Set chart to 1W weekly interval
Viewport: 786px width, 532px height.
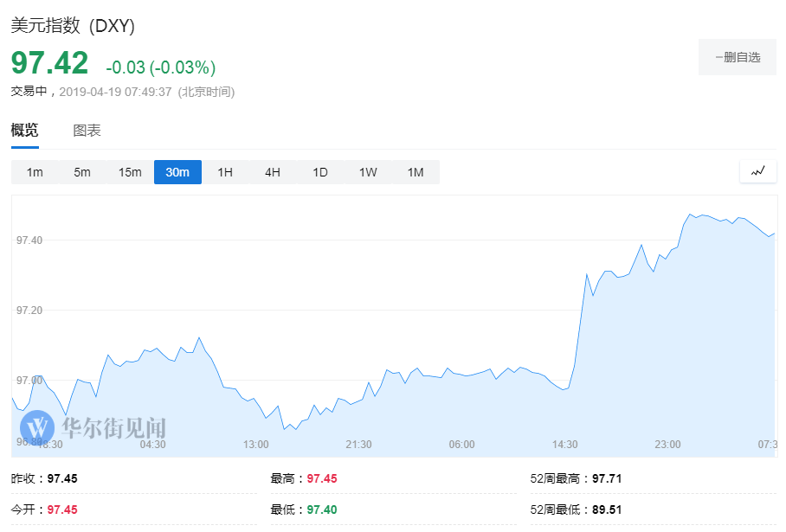tap(368, 172)
